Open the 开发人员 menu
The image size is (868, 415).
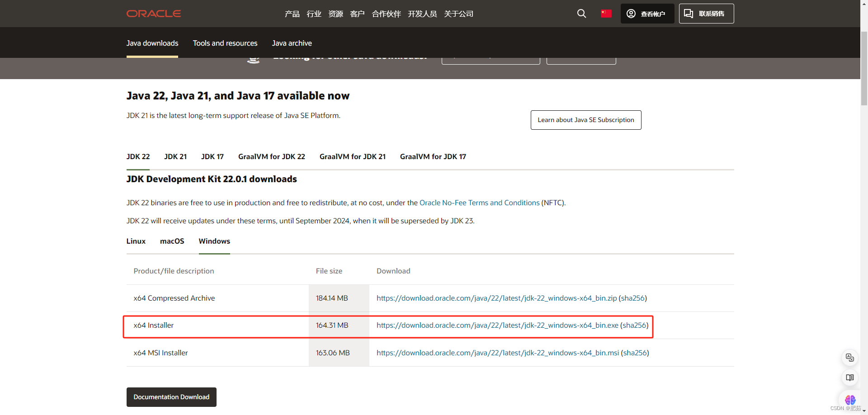tap(422, 14)
